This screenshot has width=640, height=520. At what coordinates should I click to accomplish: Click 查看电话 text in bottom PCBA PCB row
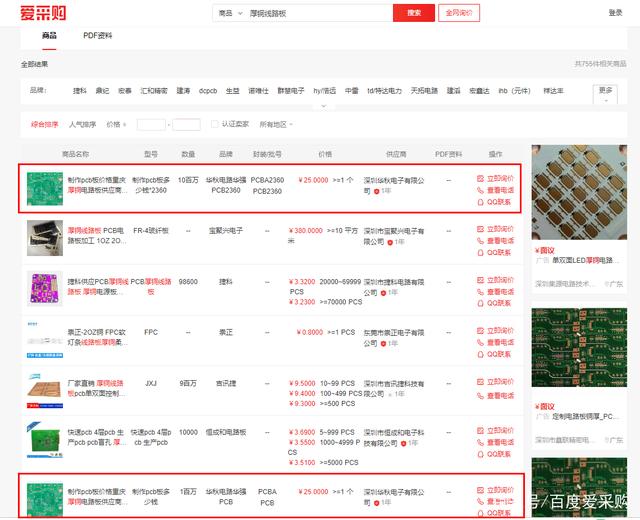500,502
